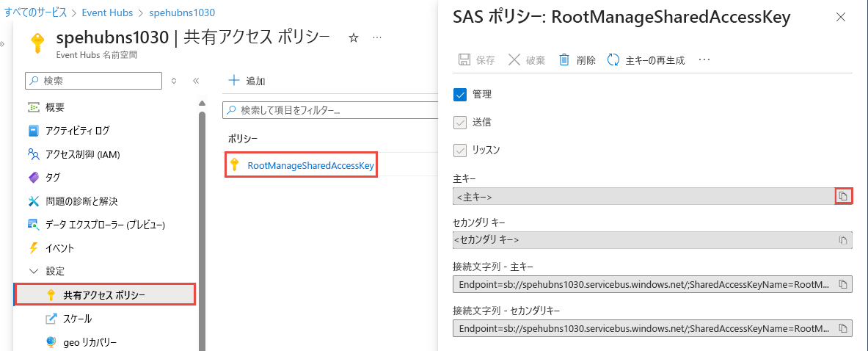Copy the 接続文字列 - 主キー connection string
Image resolution: width=868 pixels, height=351 pixels.
843,284
